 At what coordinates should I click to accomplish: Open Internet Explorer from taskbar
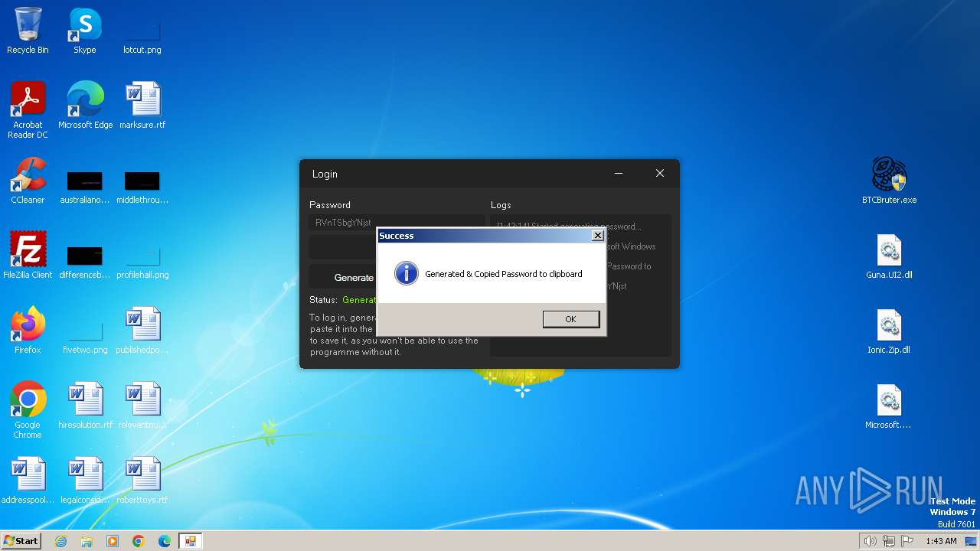[x=60, y=541]
